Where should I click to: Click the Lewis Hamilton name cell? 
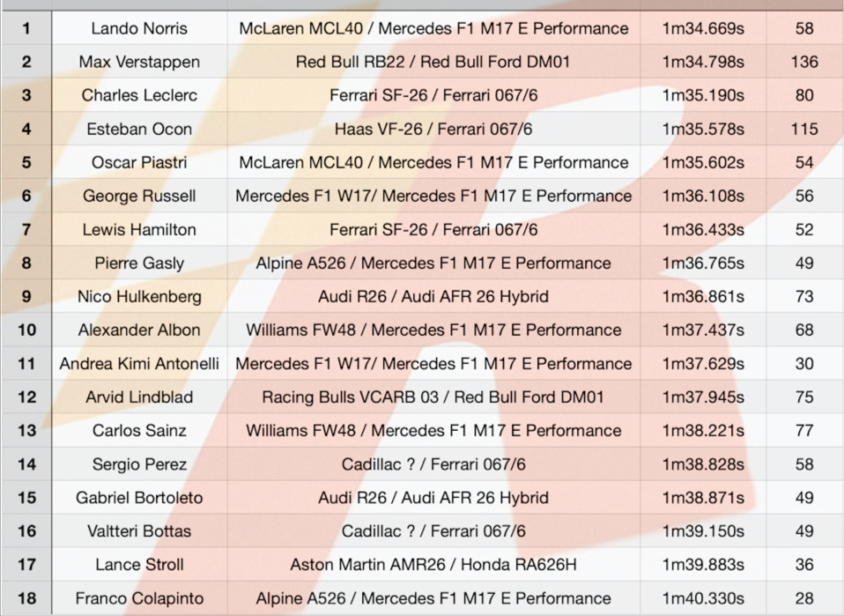pyautogui.click(x=139, y=229)
